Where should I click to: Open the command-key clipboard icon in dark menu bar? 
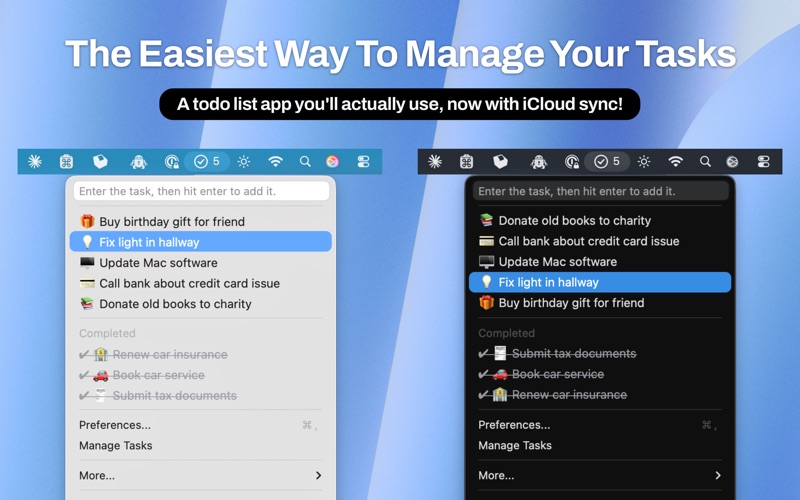(x=466, y=162)
